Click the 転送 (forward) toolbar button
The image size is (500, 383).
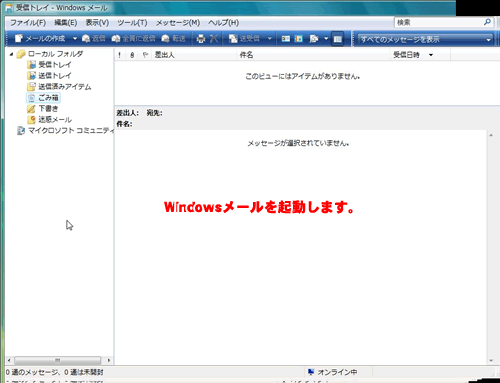pos(173,39)
